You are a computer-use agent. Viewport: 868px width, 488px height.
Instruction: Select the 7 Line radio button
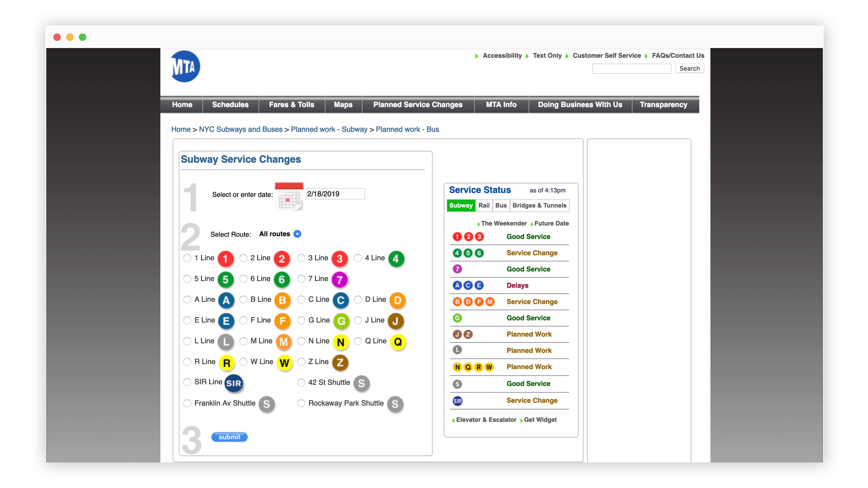click(301, 279)
